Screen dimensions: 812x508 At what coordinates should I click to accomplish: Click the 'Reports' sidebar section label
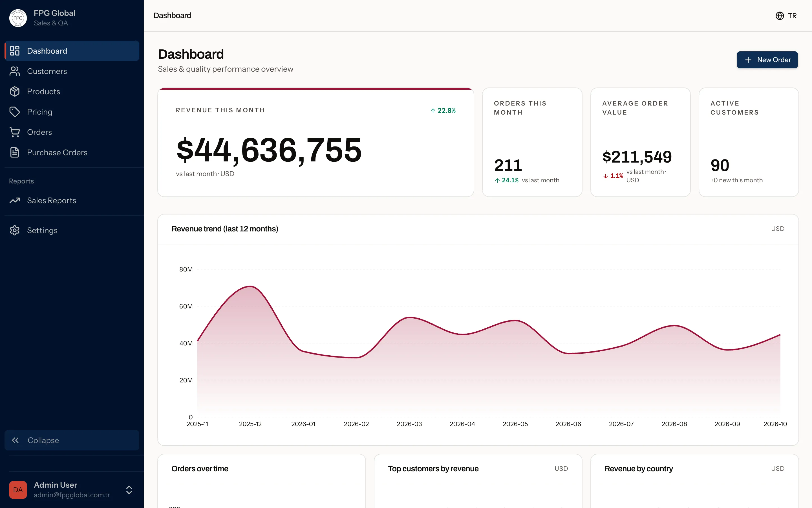tap(21, 181)
